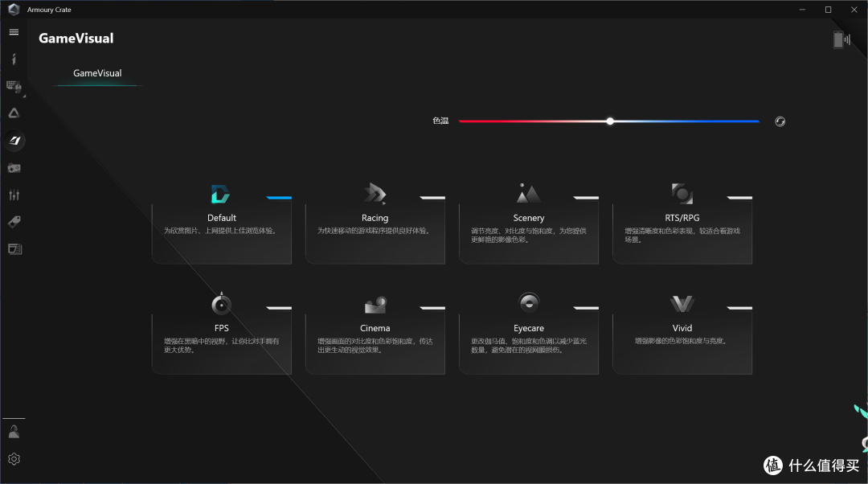Switch to the GameVisual tab
Image resolution: width=868 pixels, height=484 pixels.
(x=97, y=73)
